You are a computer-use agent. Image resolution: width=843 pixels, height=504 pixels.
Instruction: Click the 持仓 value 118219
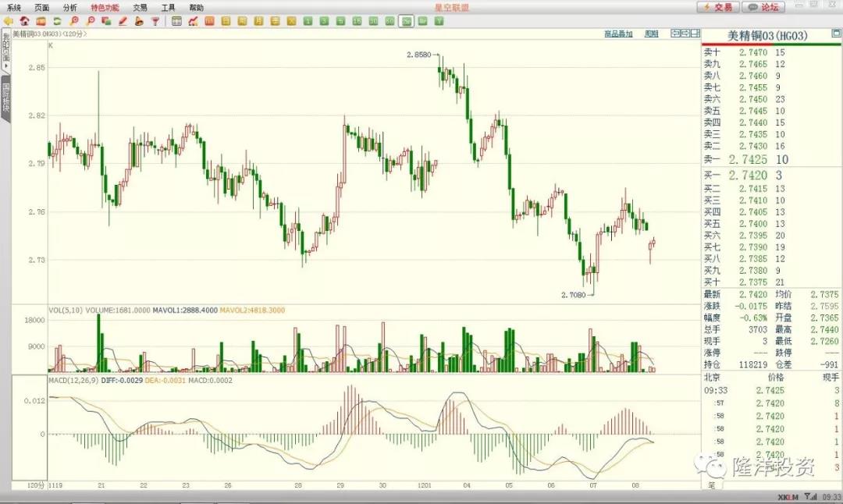coord(752,365)
